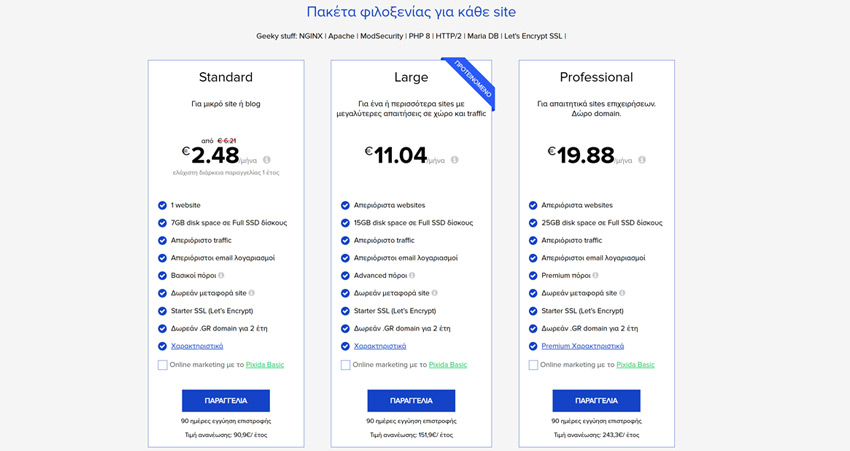Show info for Professional plan Δωρεάν μεταφορά site

(x=623, y=293)
